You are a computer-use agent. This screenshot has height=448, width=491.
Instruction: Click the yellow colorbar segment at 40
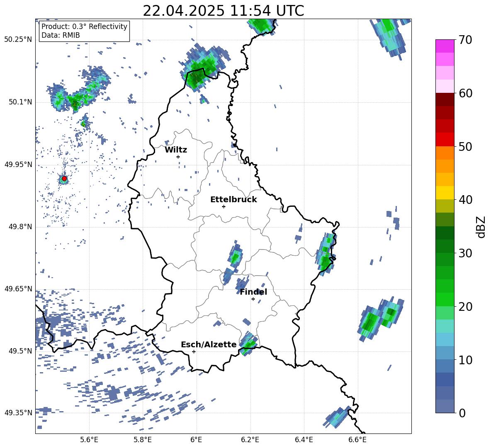click(x=445, y=193)
